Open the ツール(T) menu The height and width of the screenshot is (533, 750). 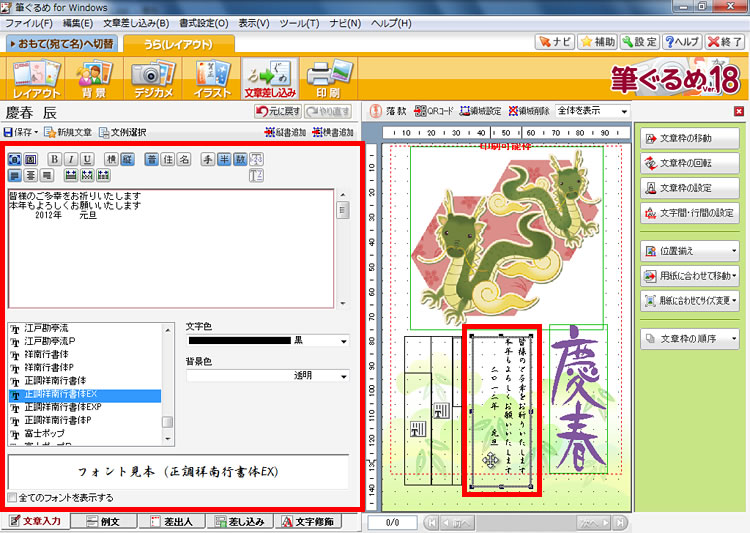(299, 23)
